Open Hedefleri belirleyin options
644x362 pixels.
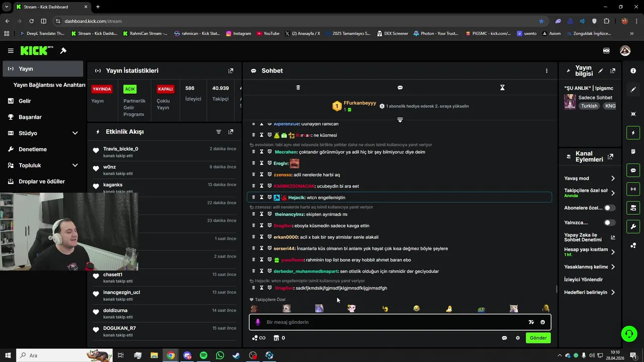[590, 292]
